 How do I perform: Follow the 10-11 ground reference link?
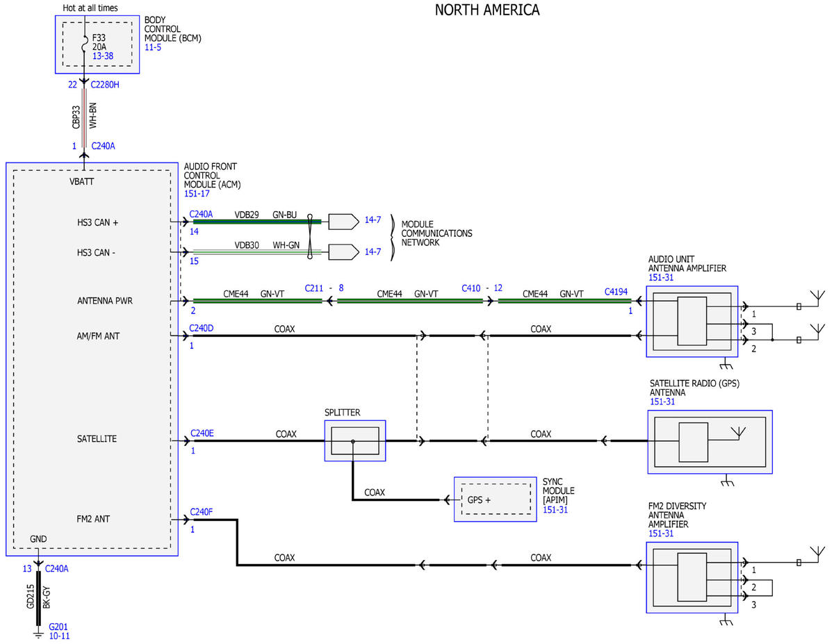pos(59,636)
